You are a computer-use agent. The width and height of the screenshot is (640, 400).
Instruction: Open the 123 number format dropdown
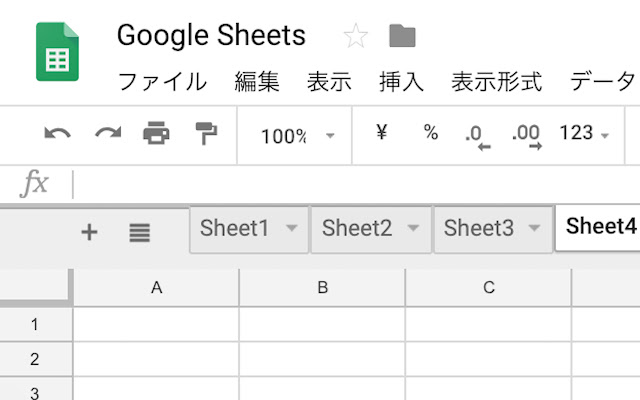(x=584, y=134)
